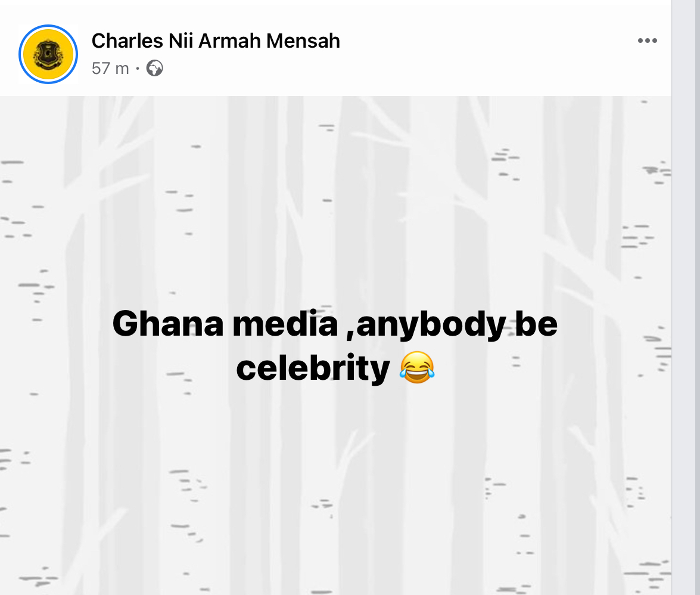Open Charles Nii Armah Mensah's profile name
The height and width of the screenshot is (595, 700).
[x=216, y=41]
